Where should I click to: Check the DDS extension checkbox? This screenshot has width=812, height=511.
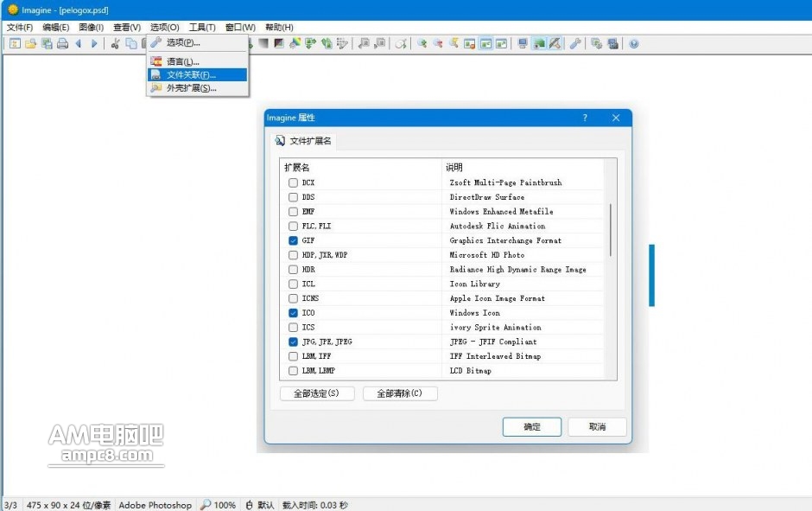(x=293, y=197)
